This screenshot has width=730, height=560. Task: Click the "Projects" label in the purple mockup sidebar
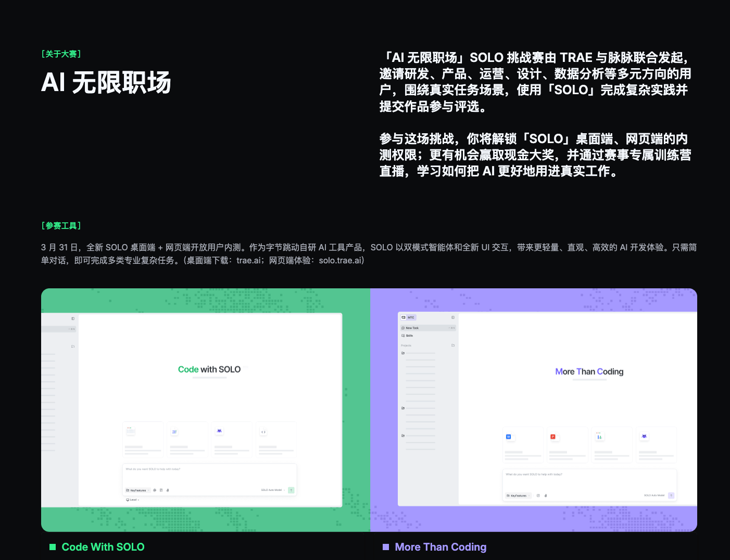coord(406,346)
